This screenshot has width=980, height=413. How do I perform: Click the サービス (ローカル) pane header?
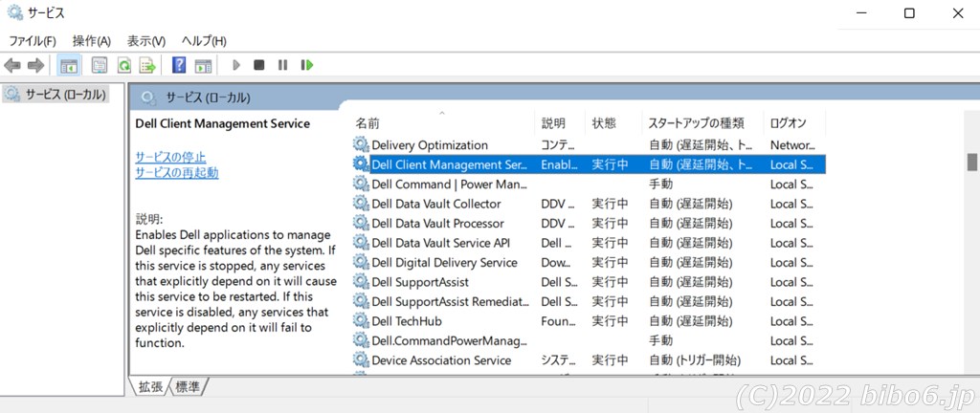(208, 98)
